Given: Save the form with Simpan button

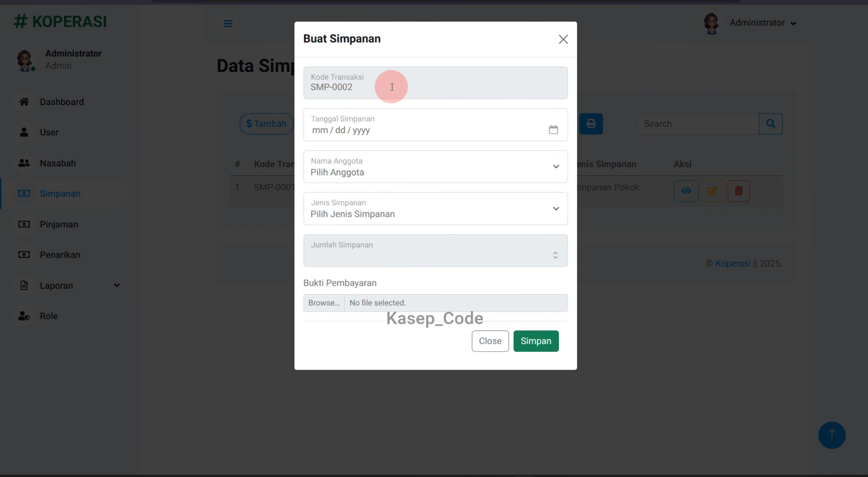Looking at the screenshot, I should 536,341.
